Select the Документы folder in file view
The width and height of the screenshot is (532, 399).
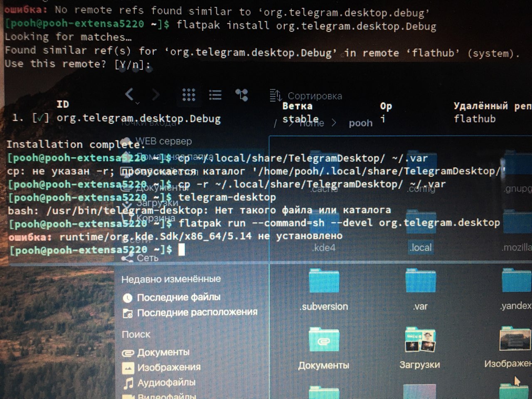324,348
